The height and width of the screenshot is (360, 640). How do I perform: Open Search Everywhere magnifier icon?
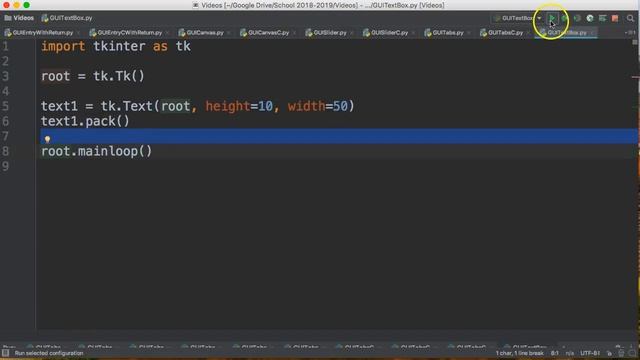[630, 18]
